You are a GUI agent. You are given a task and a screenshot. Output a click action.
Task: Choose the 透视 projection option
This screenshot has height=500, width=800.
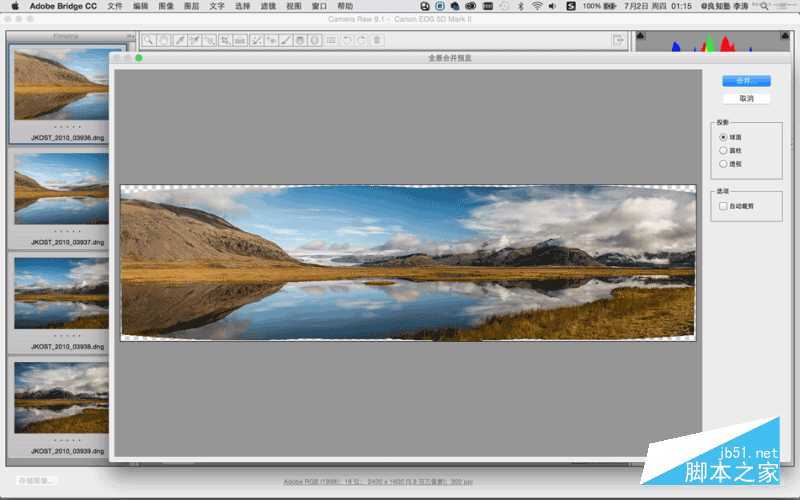point(730,164)
